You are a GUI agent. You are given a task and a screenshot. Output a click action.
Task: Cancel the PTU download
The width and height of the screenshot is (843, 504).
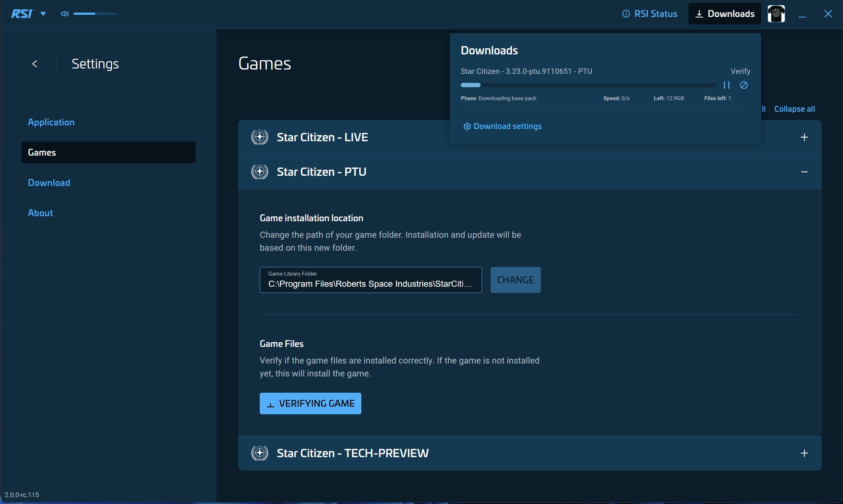coord(744,85)
